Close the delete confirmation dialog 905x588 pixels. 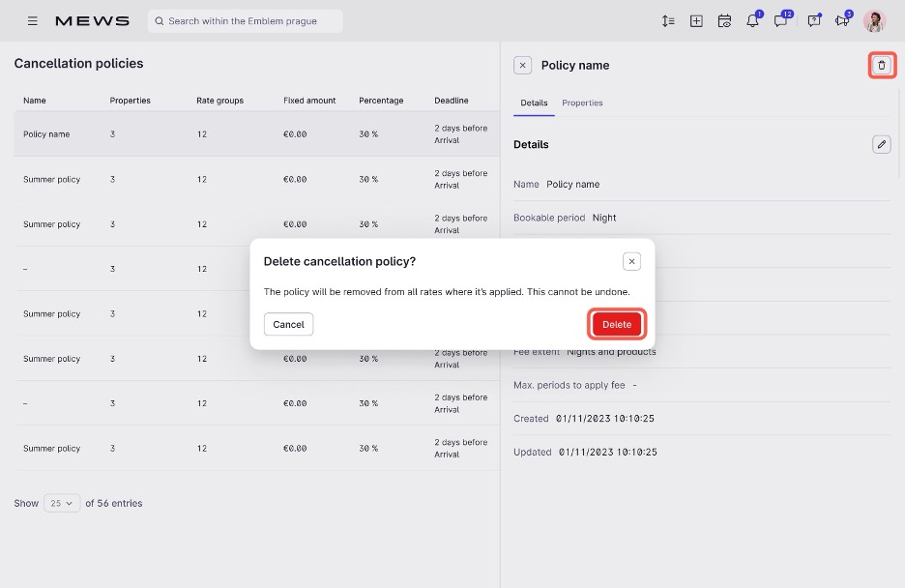point(632,261)
